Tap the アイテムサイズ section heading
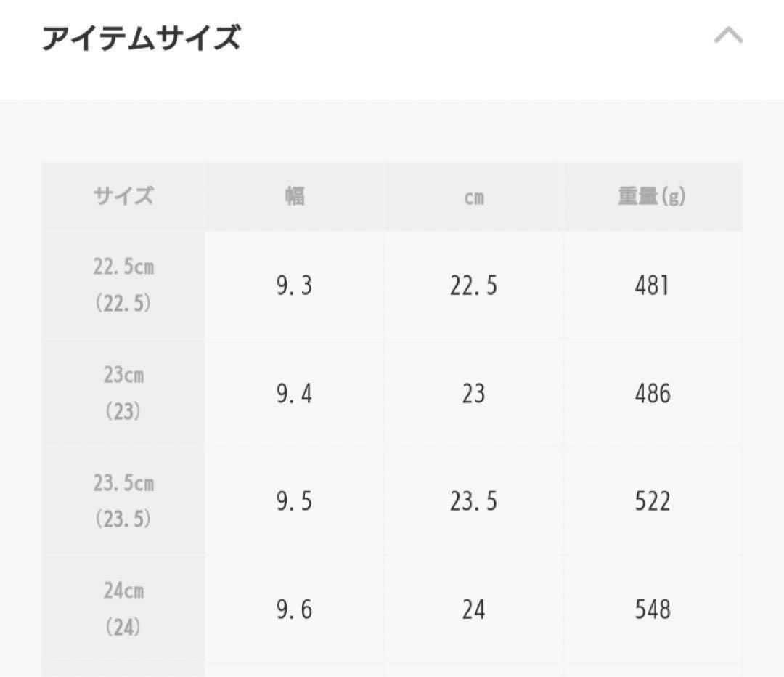784x677 pixels. pos(142,38)
